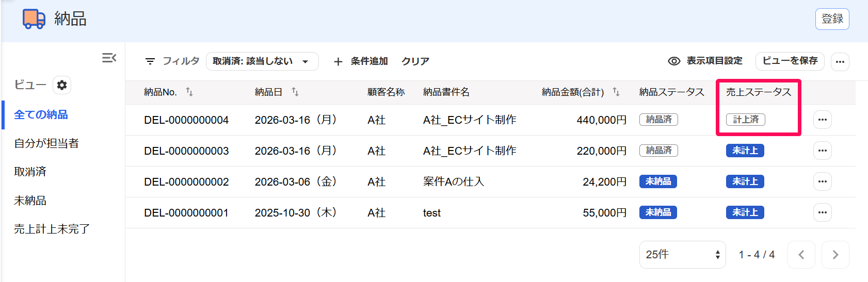
Task: Click 未納品 badge in DEL-0000000001 row
Action: 658,212
